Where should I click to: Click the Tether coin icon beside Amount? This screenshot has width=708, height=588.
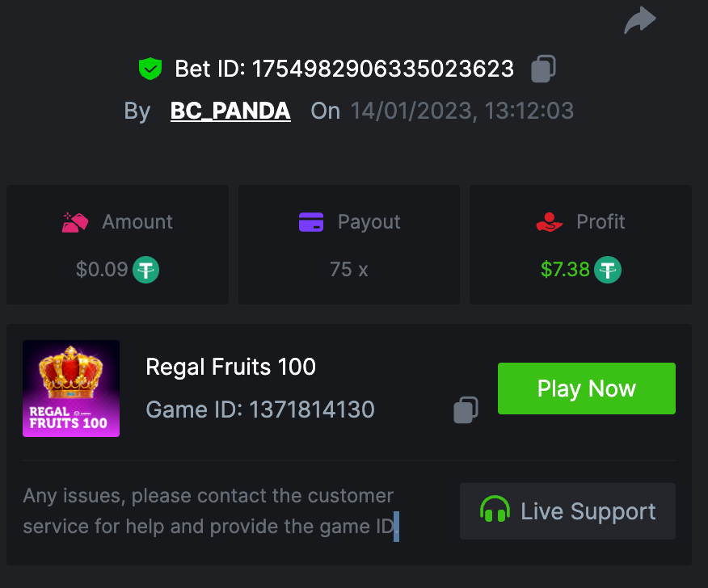point(145,269)
